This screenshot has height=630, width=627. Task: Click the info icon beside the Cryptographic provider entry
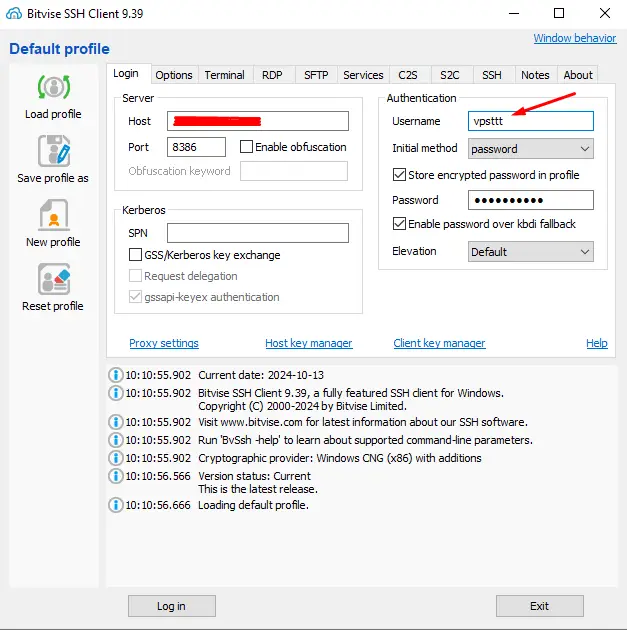pyautogui.click(x=116, y=458)
